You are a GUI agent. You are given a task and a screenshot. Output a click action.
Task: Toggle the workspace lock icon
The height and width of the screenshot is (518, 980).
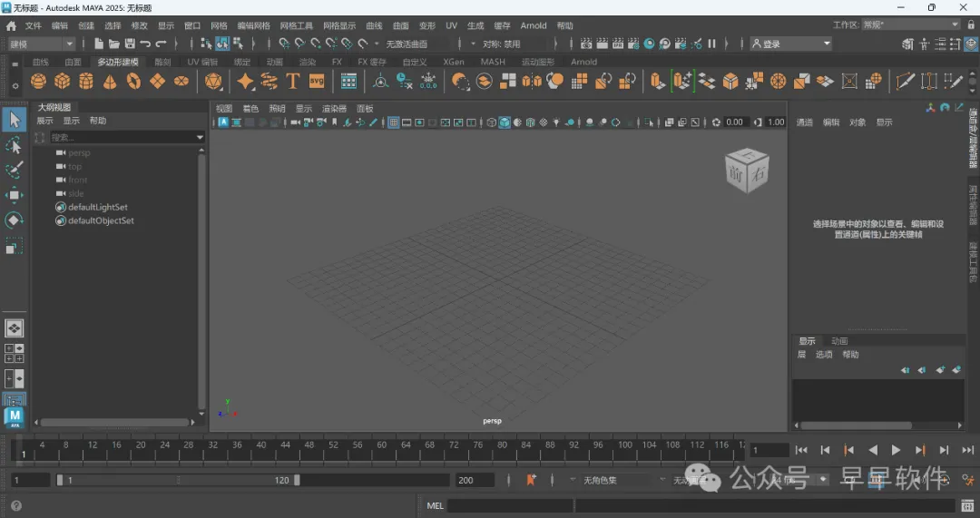click(970, 25)
